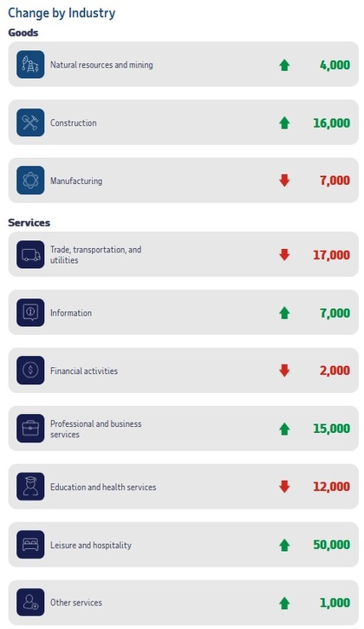The width and height of the screenshot is (364, 629).
Task: Select the Leisure and hospitality bed icon
Action: [30, 544]
